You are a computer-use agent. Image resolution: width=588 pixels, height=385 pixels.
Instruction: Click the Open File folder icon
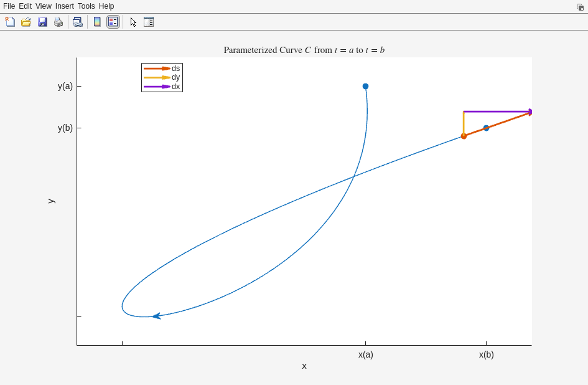[x=26, y=22]
